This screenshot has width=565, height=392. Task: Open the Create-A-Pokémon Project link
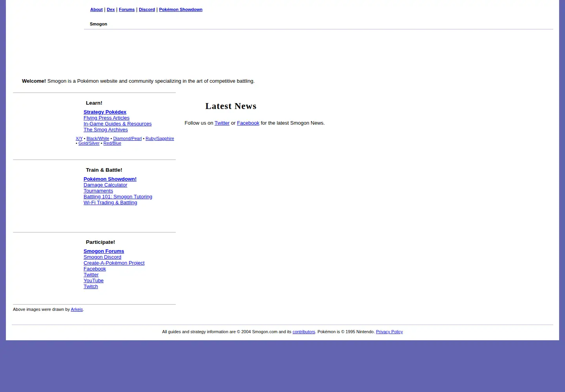click(x=114, y=263)
